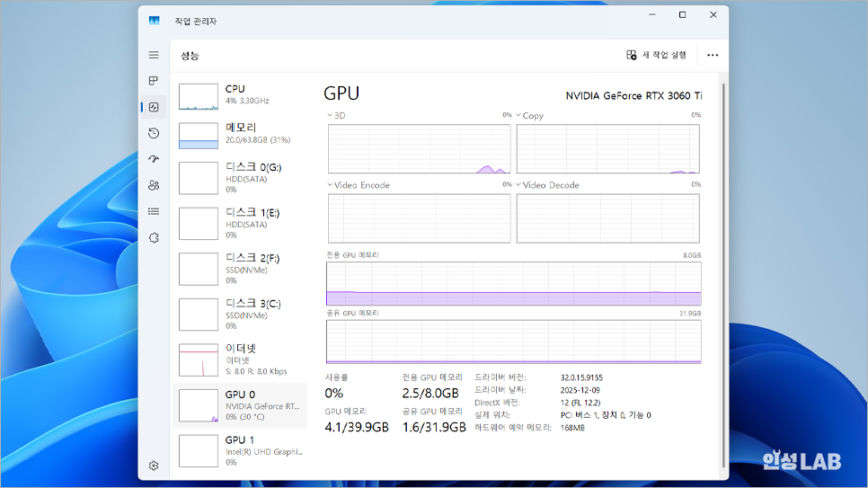Click the driver date 2025-12-09
This screenshot has width=868, height=488.
pyautogui.click(x=580, y=390)
